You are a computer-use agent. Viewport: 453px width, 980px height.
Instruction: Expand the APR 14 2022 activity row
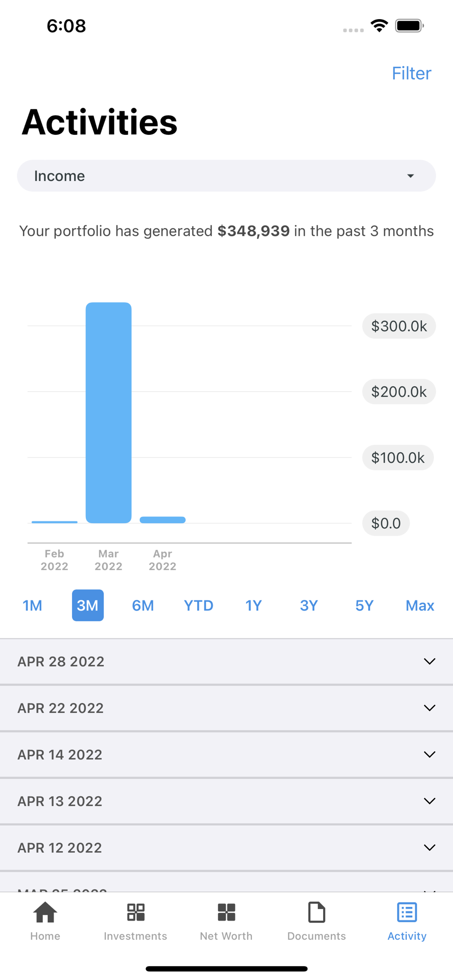point(429,755)
